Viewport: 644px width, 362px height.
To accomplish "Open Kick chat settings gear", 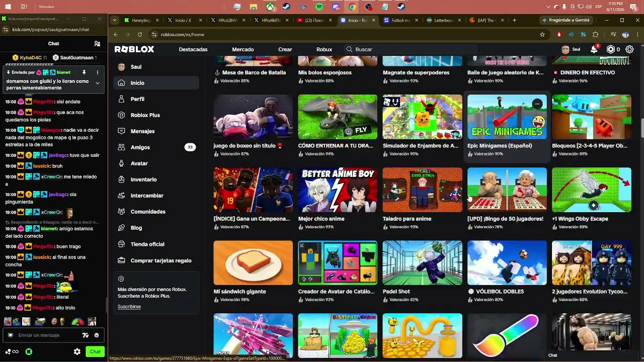I will [77, 352].
